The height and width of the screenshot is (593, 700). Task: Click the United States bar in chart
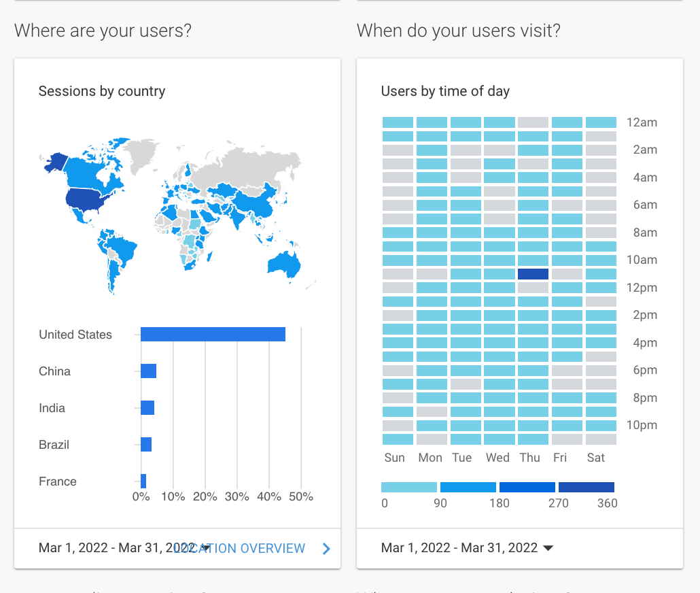coord(213,335)
